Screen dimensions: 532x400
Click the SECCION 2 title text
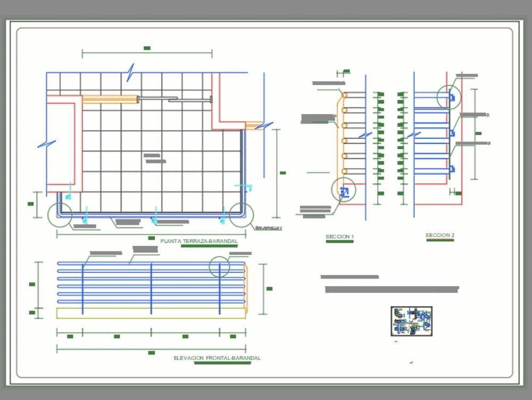pos(440,235)
